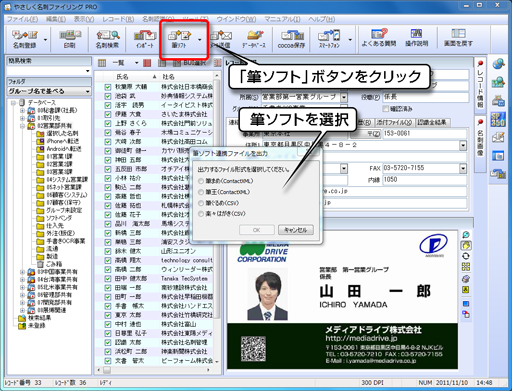The height and width of the screenshot is (391, 512).
Task: Open the 簡易検索 combo box
Action: pyautogui.click(x=49, y=71)
